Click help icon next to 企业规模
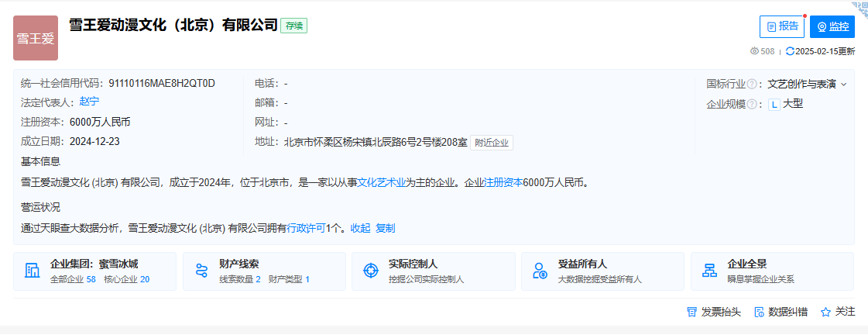 (752, 104)
